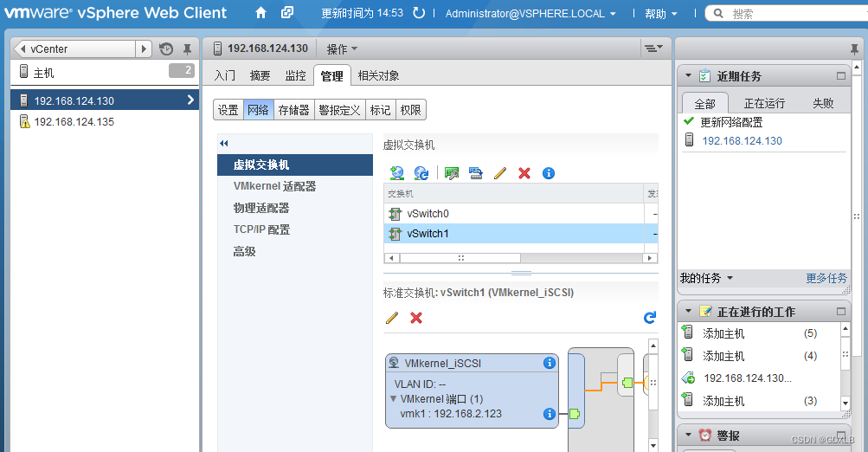
Task: Switch to the 相关对象 tab
Action: (379, 75)
